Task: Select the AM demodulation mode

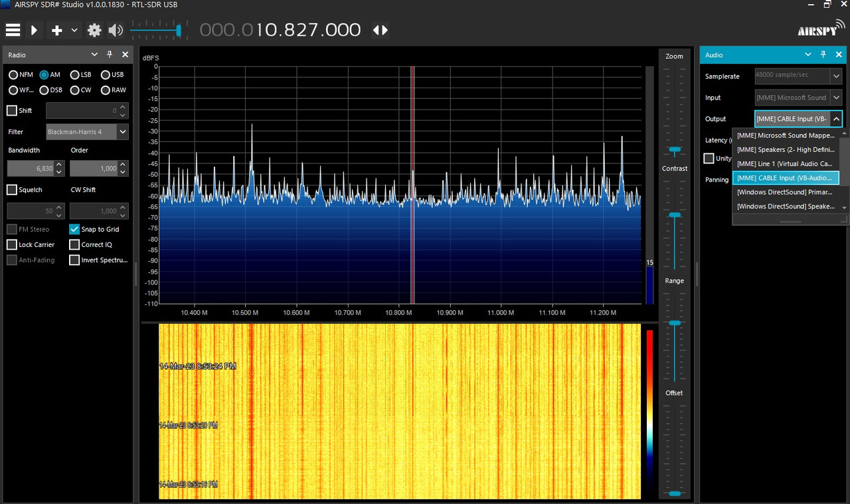Action: (x=50, y=74)
